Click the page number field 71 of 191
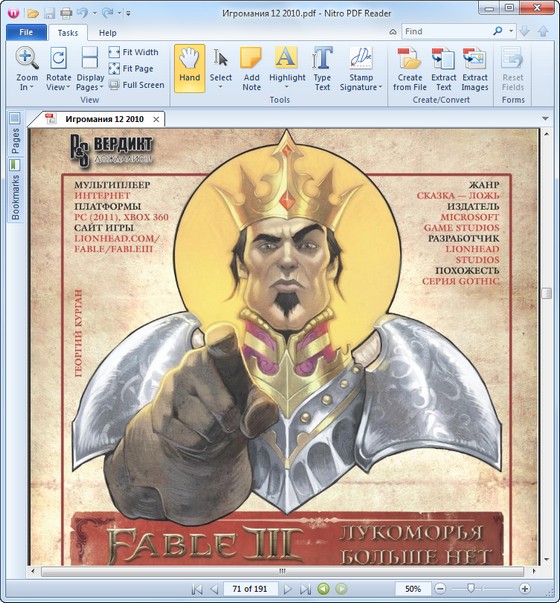Screen dimensions: 560x603 (x=250, y=589)
